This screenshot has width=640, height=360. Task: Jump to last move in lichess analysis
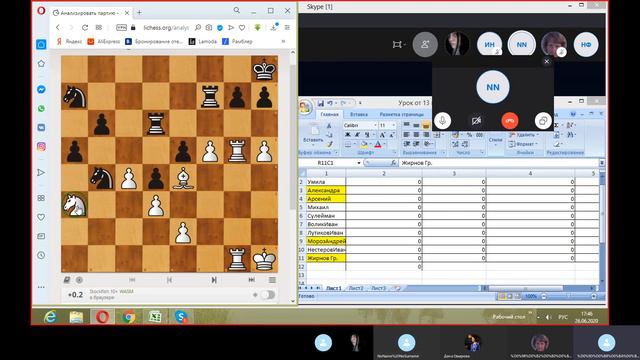pyautogui.click(x=251, y=280)
